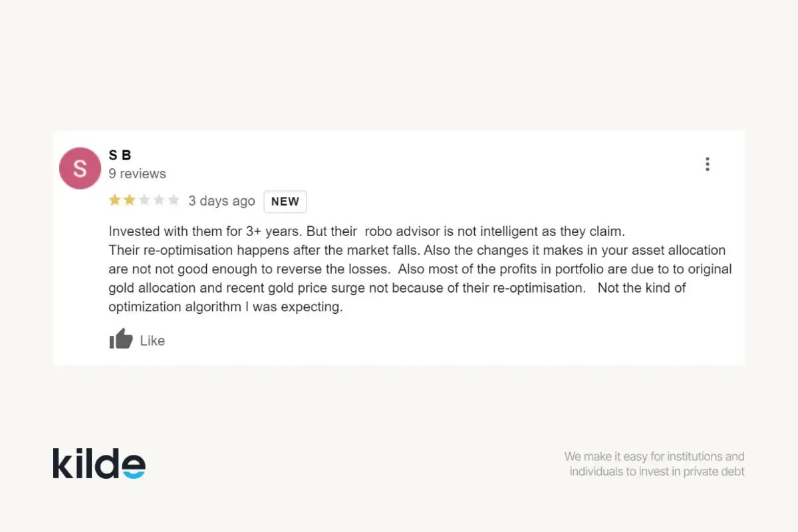Select the reviewer name S B
The image size is (798, 532).
(x=120, y=155)
